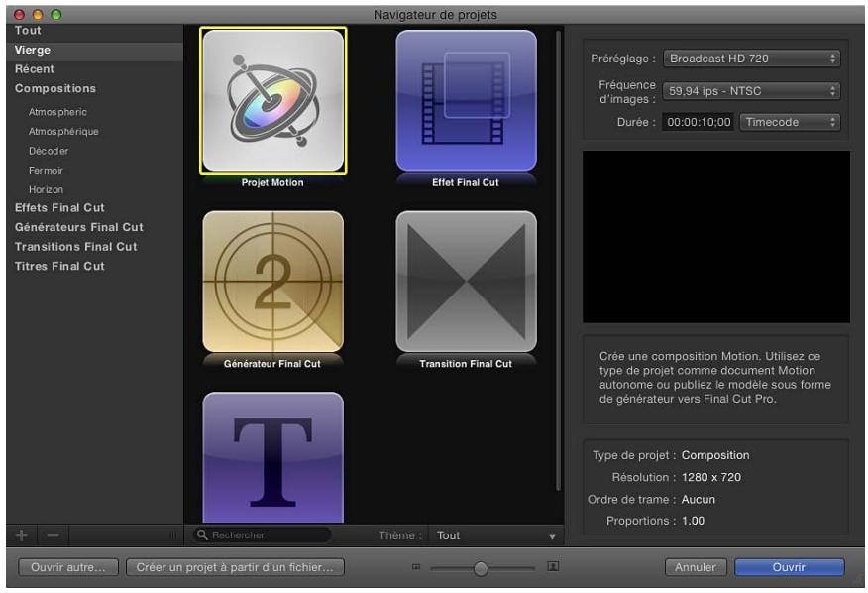Click the sidebar resize grip handle

[x=172, y=535]
